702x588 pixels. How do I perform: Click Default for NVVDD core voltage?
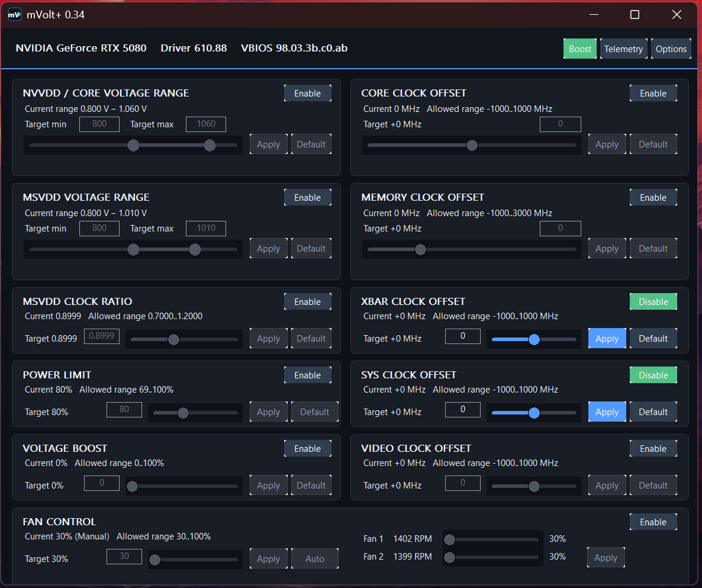click(x=311, y=144)
